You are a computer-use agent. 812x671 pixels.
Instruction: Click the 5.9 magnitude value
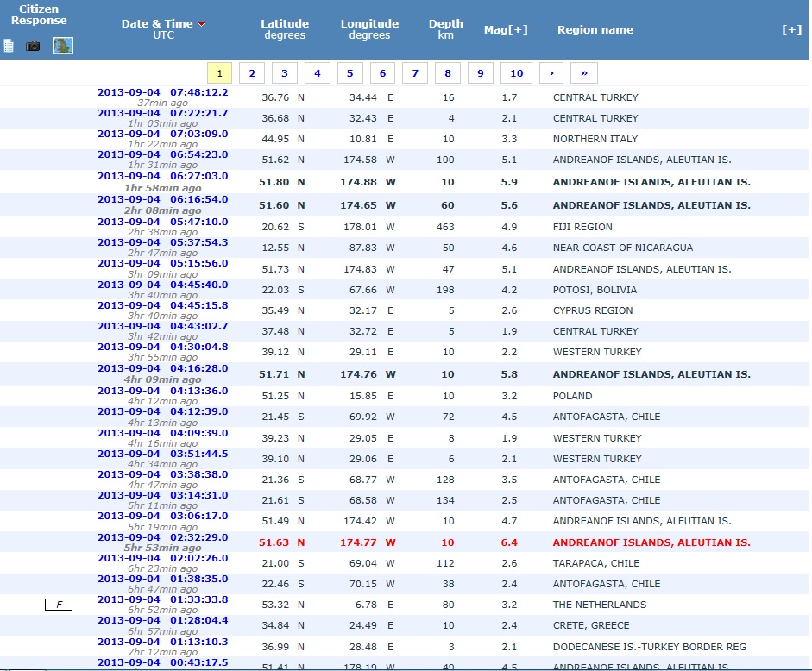(509, 182)
